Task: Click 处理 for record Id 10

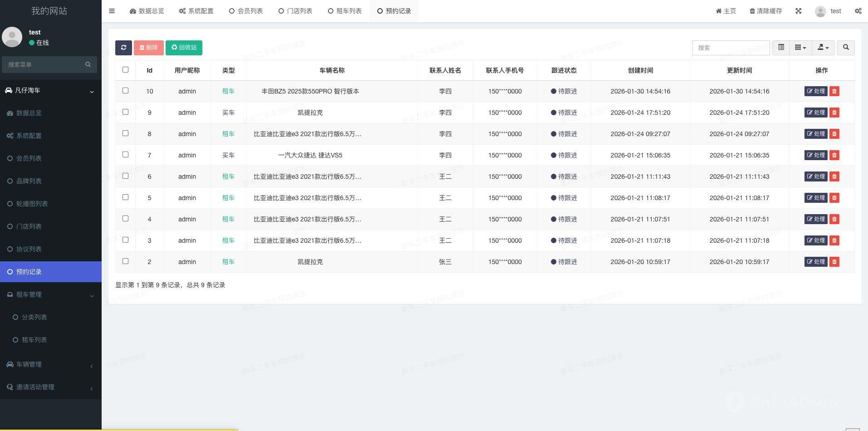Action: pos(816,91)
